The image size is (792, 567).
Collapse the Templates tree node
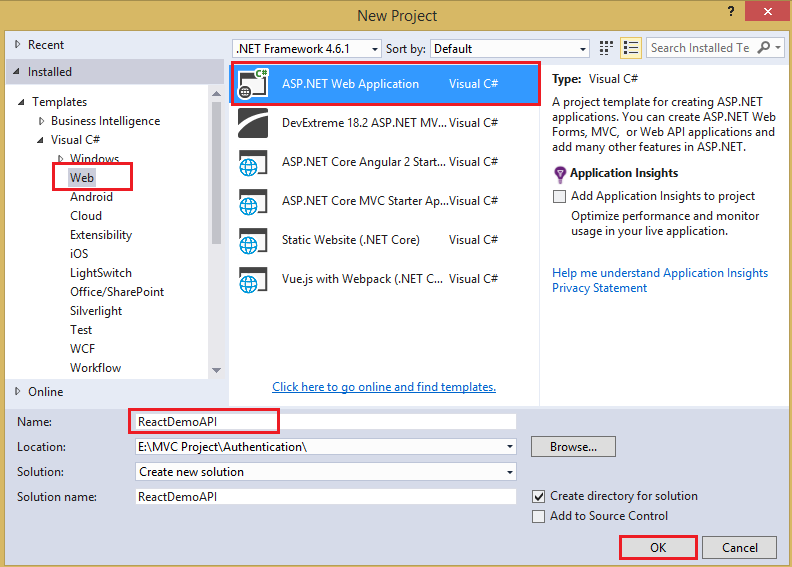coord(21,102)
